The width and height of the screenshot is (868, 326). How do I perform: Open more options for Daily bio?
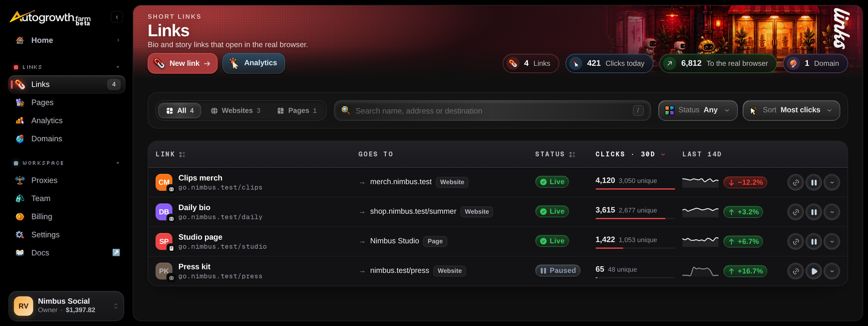[x=832, y=212]
